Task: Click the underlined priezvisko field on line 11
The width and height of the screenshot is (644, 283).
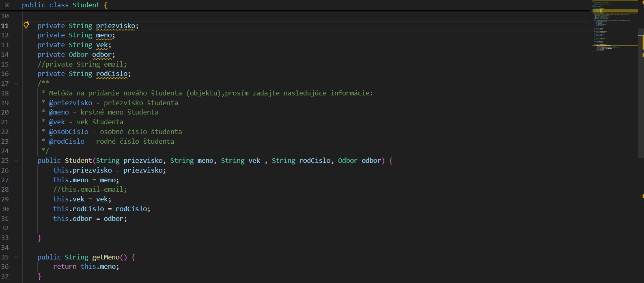Action: [x=116, y=26]
